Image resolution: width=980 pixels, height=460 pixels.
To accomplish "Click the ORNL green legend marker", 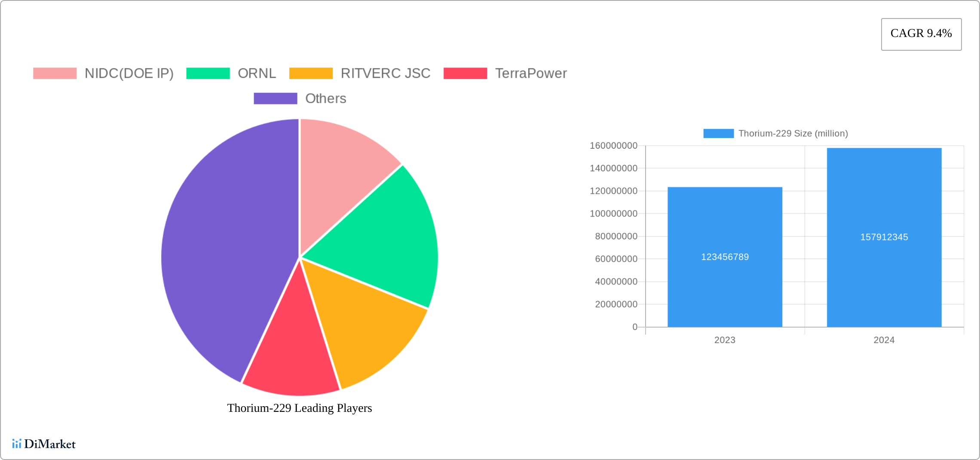I will tap(208, 73).
